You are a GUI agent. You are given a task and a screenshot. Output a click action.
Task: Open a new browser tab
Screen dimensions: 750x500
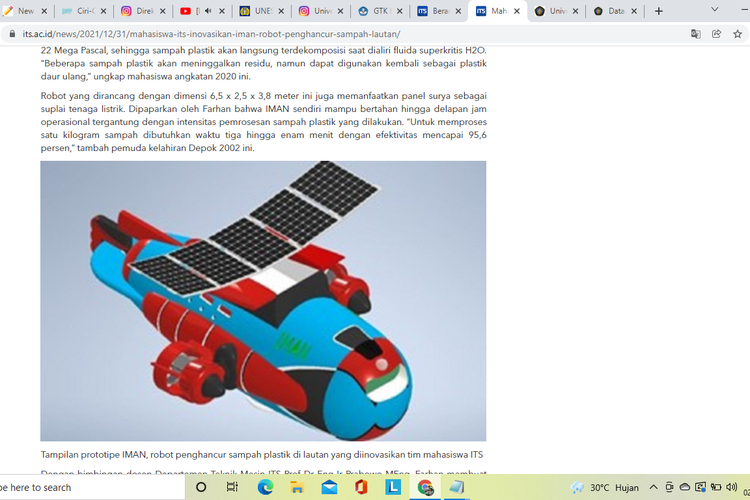658,11
